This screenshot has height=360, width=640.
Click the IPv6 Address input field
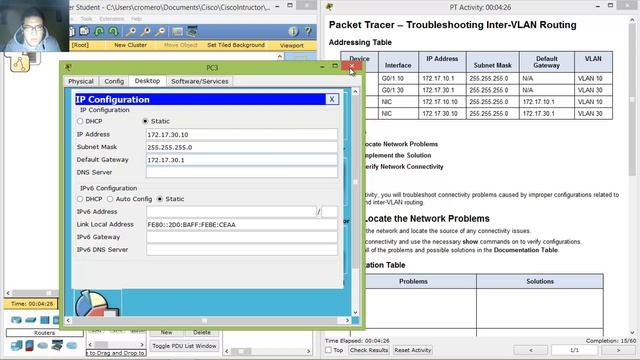(231, 212)
